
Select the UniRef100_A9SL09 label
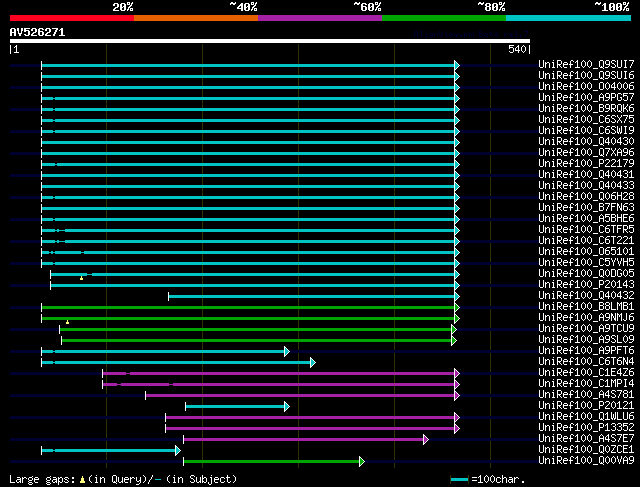point(586,340)
